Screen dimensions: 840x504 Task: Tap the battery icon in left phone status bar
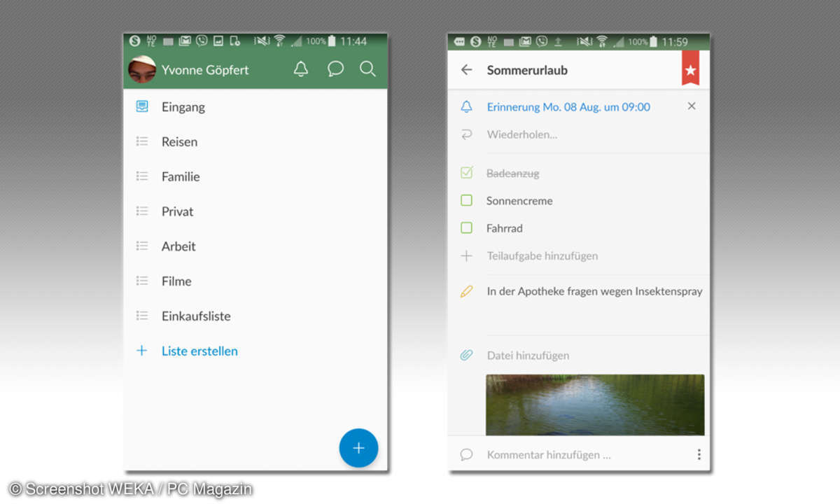(x=332, y=41)
